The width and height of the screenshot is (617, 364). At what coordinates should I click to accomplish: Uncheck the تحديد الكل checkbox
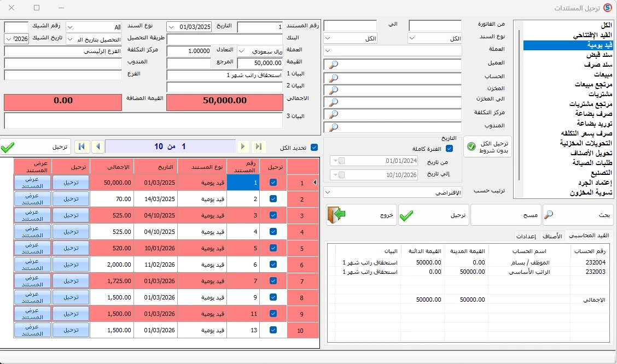pyautogui.click(x=314, y=148)
